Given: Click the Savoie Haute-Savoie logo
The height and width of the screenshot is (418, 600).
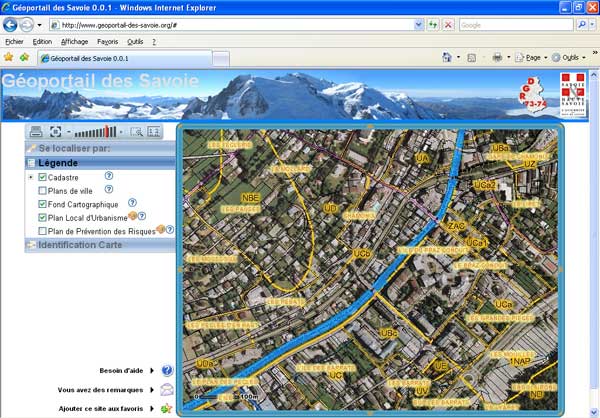Looking at the screenshot, I should coord(572,94).
